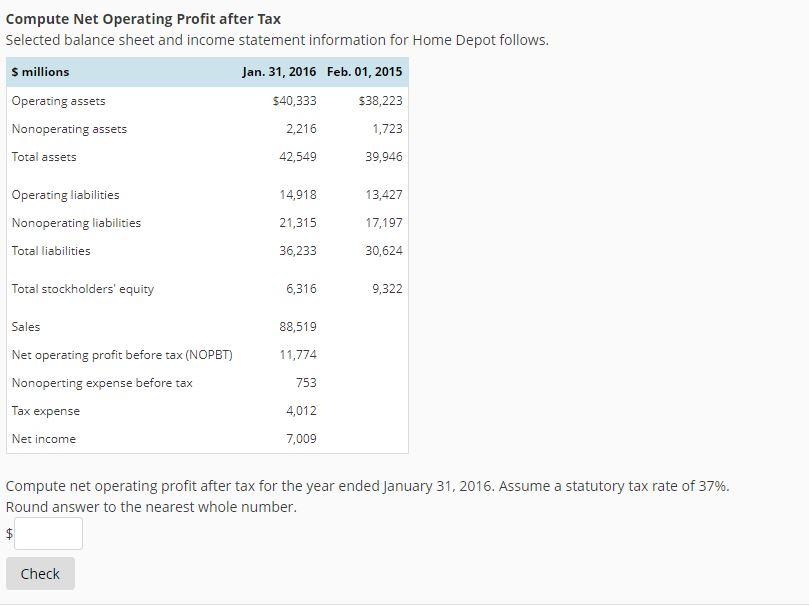Screen dimensions: 809x607
Task: Click the Operating liabilities value 14,918
Action: click(299, 194)
